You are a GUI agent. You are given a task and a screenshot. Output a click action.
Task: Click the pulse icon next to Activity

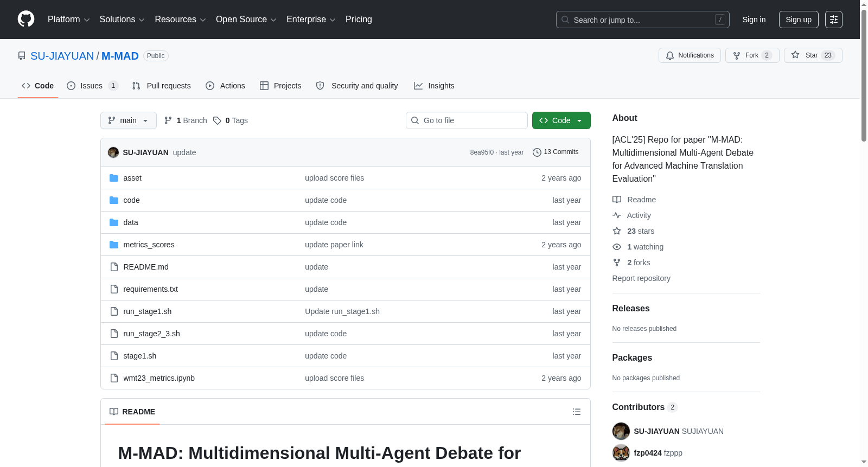click(x=617, y=215)
